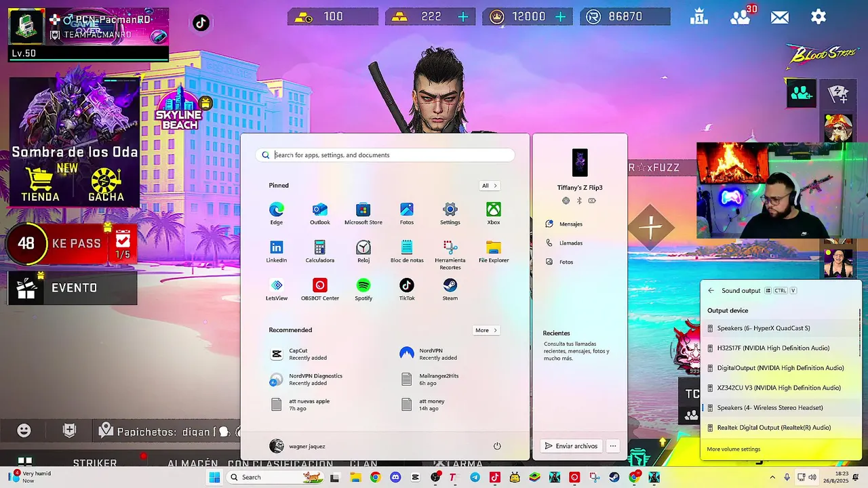Viewport: 868px width, 488px height.
Task: Go back from Sound output panel
Action: click(x=711, y=291)
